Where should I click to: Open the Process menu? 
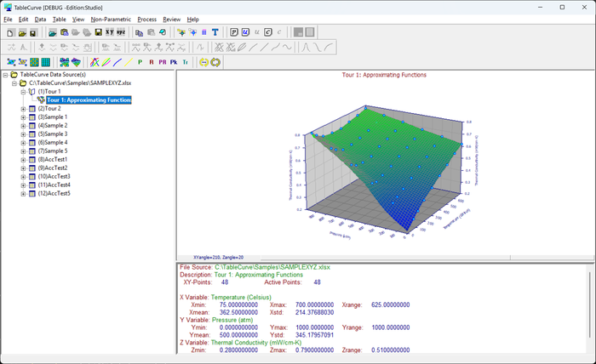click(x=146, y=20)
